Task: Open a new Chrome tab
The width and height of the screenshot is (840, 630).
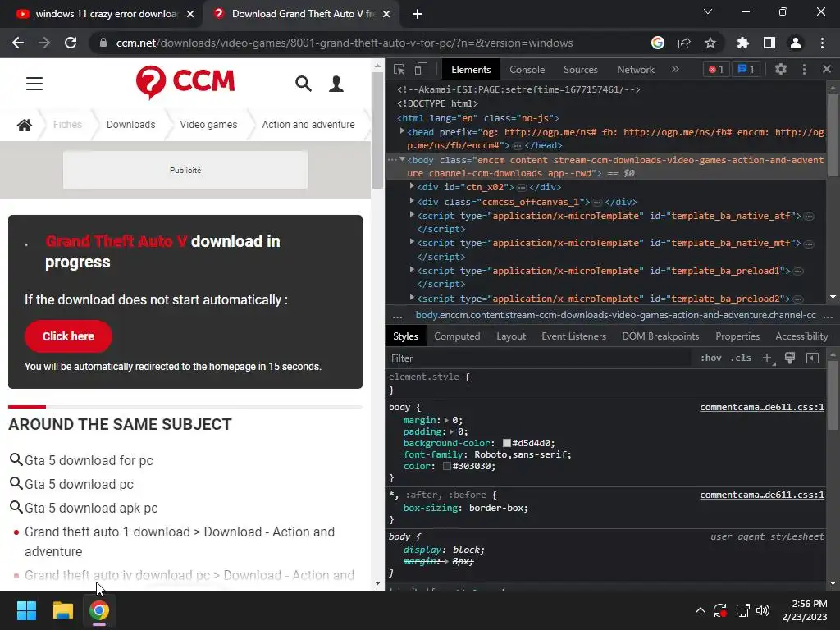Action: click(418, 14)
